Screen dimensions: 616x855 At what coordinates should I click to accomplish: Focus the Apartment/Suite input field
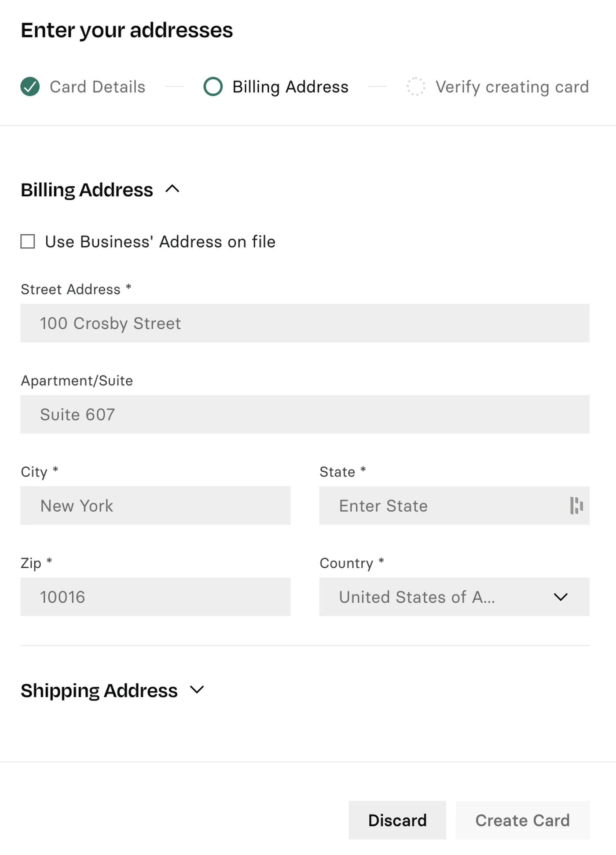305,414
